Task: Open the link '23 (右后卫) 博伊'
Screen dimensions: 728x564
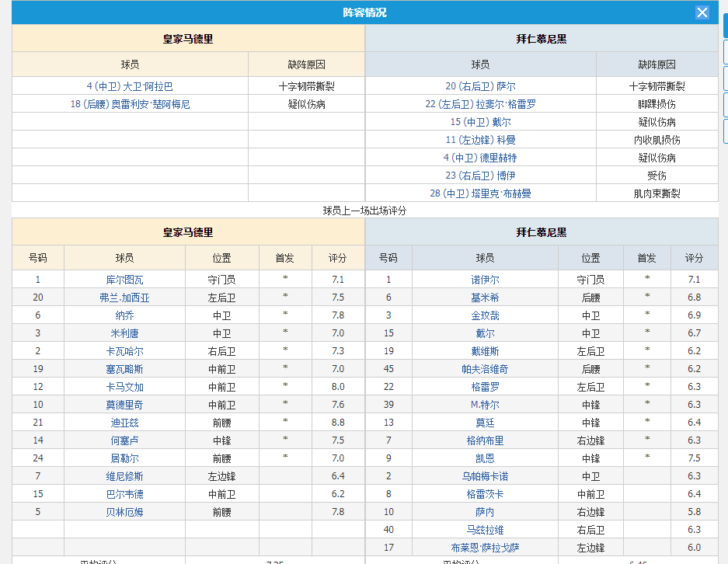Action: (480, 176)
